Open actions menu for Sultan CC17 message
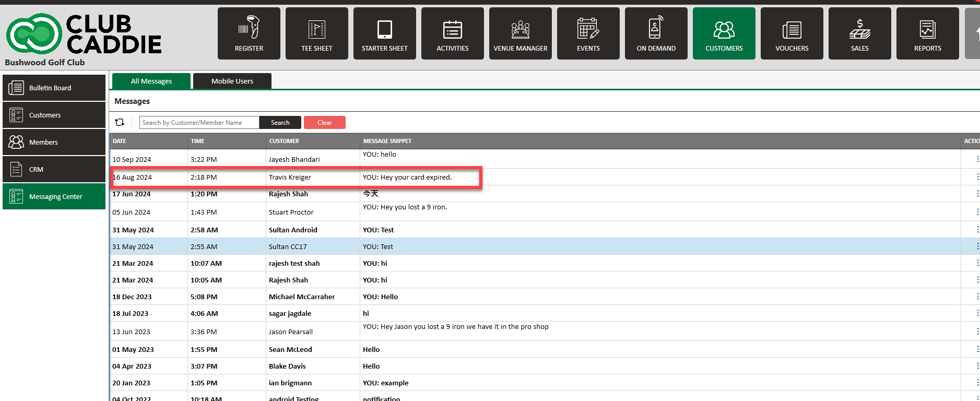Screen dimensions: 980x401 coord(977,246)
